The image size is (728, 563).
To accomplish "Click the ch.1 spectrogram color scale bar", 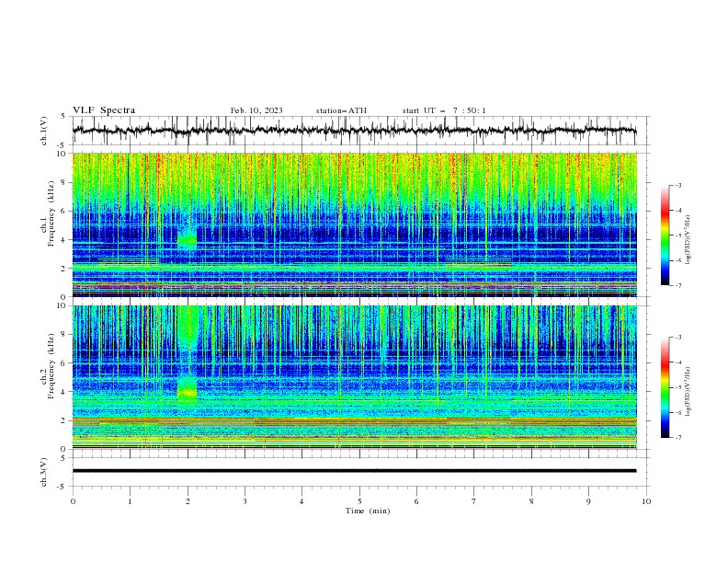I will [x=665, y=236].
